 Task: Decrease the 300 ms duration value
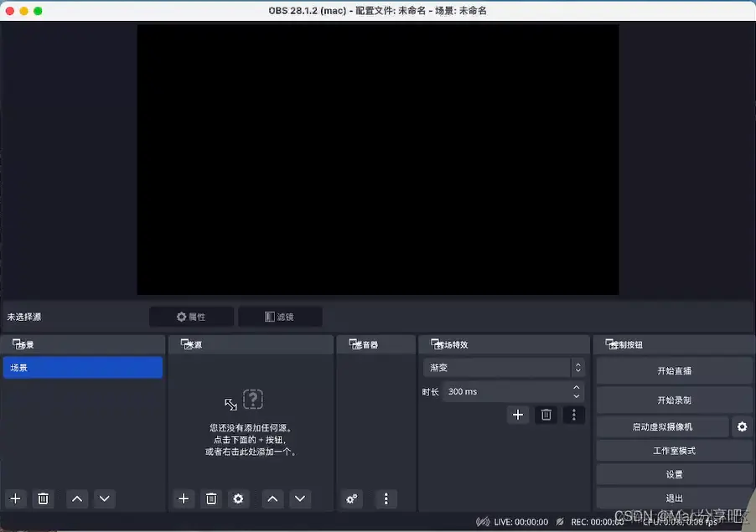tap(576, 396)
